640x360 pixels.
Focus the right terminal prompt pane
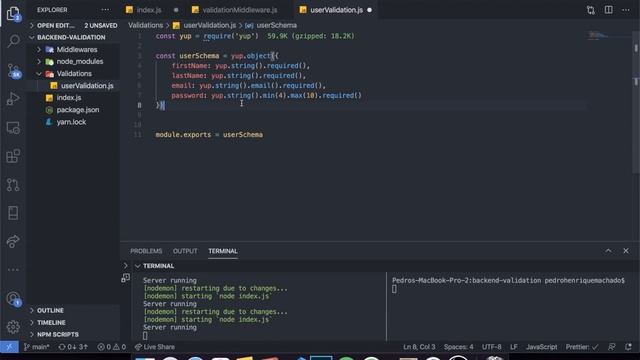pyautogui.click(x=512, y=306)
